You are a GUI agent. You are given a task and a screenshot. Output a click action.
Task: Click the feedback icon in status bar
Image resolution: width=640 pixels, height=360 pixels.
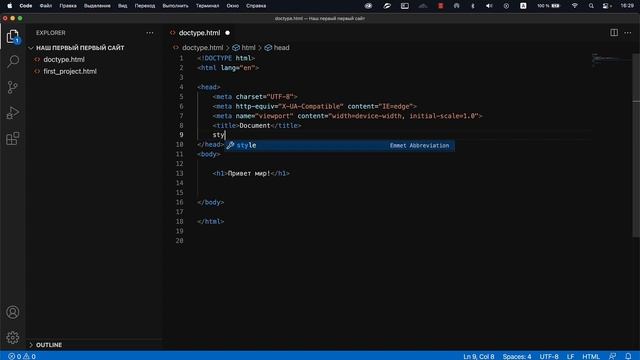(613, 356)
